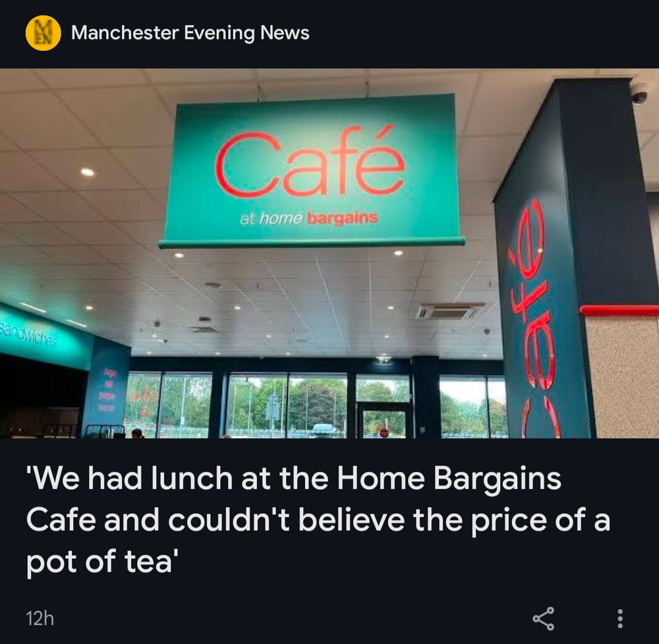
Task: Click the ceiling air conditioning vent
Action: [449, 311]
